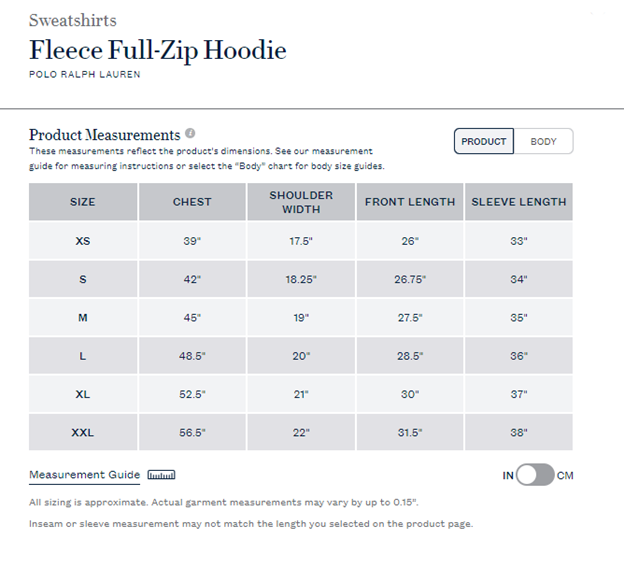Image resolution: width=624 pixels, height=568 pixels.
Task: Click the XL chest value 52.5"
Action: [192, 394]
